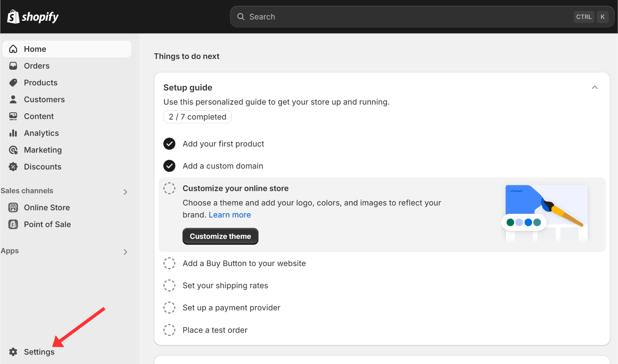
Task: Open the Point of Sale menu item
Action: pyautogui.click(x=48, y=224)
